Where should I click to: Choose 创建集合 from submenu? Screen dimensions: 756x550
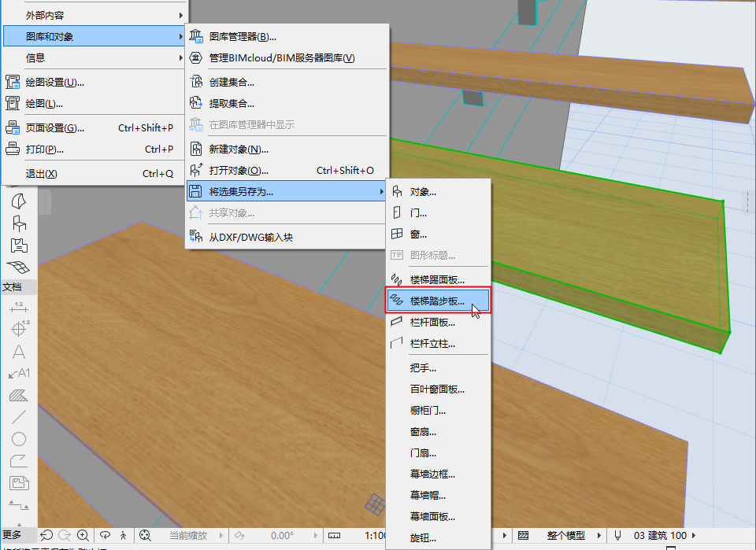point(287,83)
